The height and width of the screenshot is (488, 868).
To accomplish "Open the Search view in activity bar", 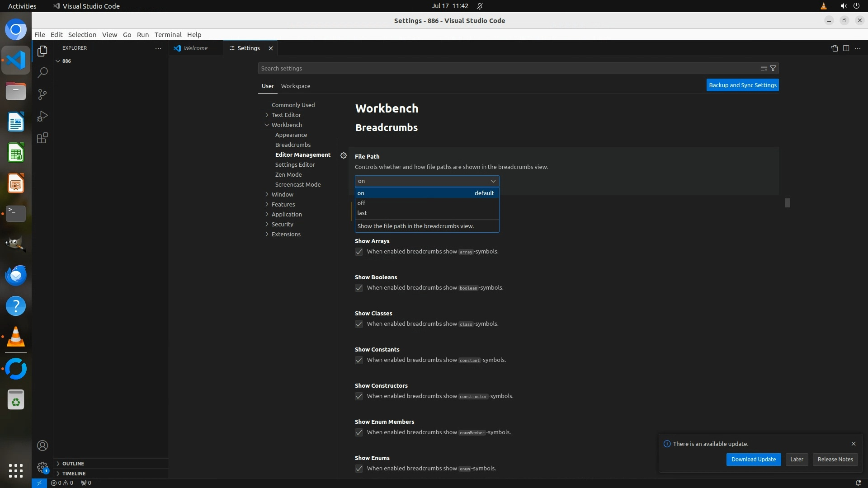I will pos(42,72).
